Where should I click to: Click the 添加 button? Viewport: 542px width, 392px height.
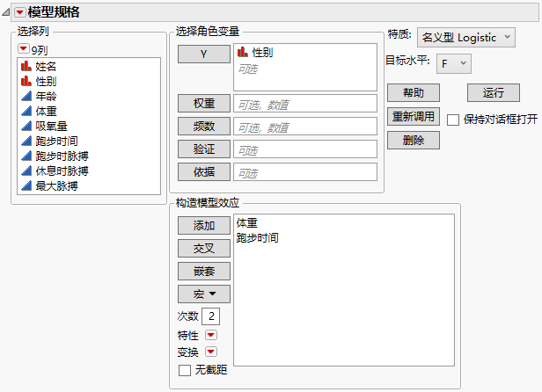point(204,226)
